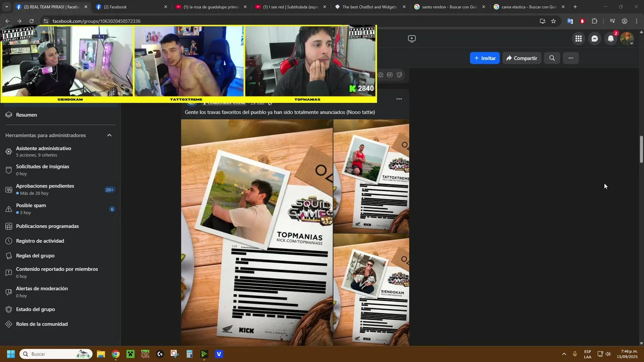Open Posible spam
644x362 pixels.
[59, 209]
